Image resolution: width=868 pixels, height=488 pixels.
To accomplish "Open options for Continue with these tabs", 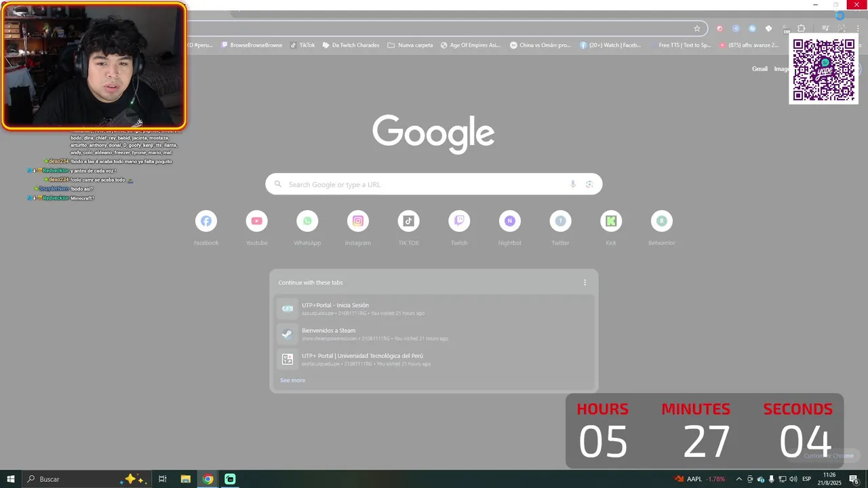I will (585, 283).
